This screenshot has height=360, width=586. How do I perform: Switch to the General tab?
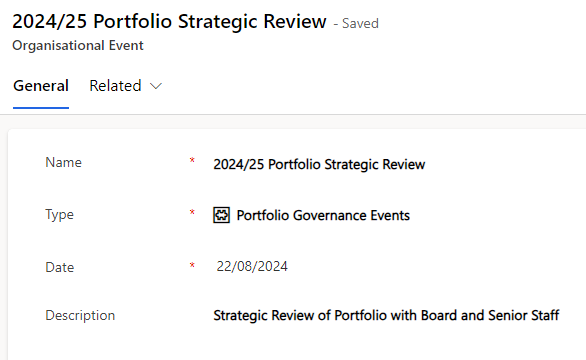41,86
